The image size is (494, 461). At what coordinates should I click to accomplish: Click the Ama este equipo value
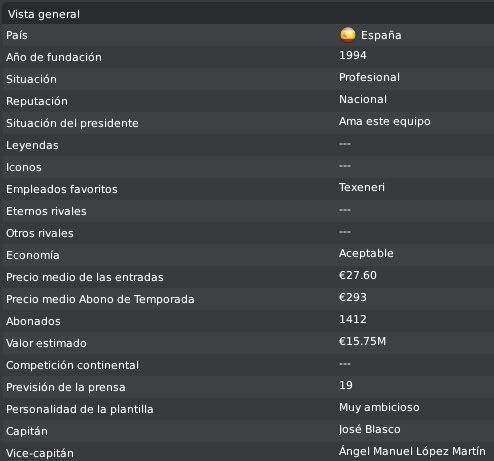point(384,122)
